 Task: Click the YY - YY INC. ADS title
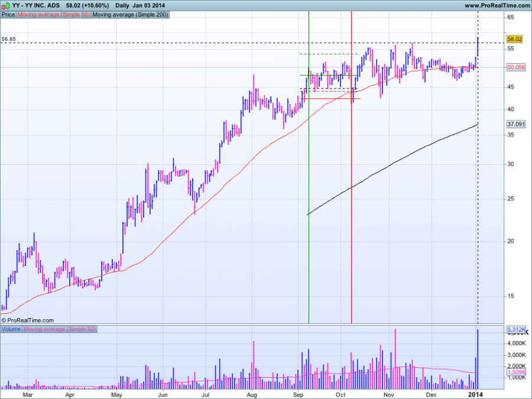pos(36,5)
